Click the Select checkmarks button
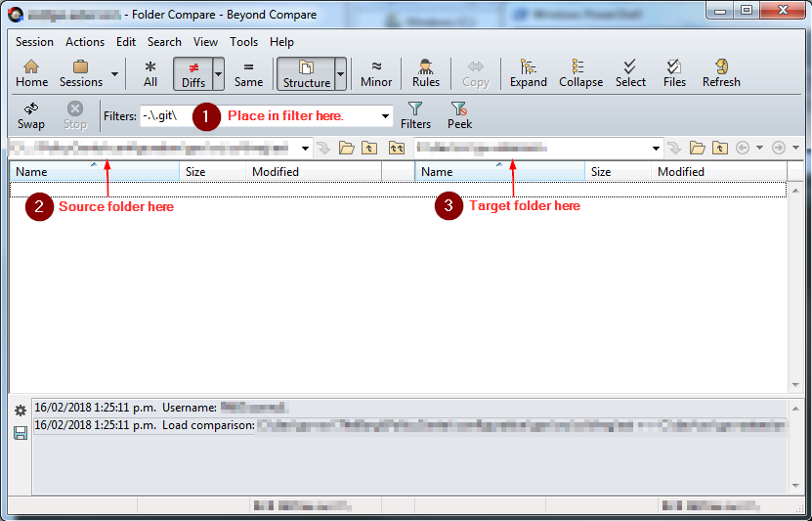 (x=630, y=73)
